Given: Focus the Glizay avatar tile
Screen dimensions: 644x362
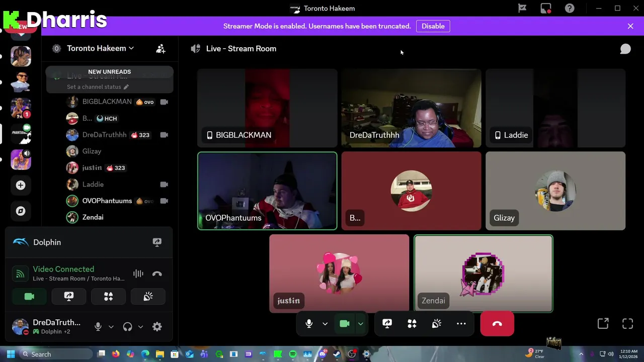Looking at the screenshot, I should [555, 191].
